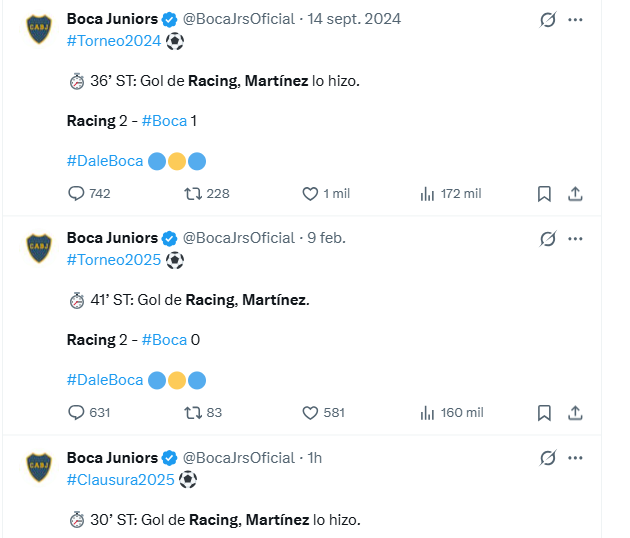Screen dimensions: 630x538
Task: Reply to the 14 sept. 2024 tweet
Action: click(77, 193)
